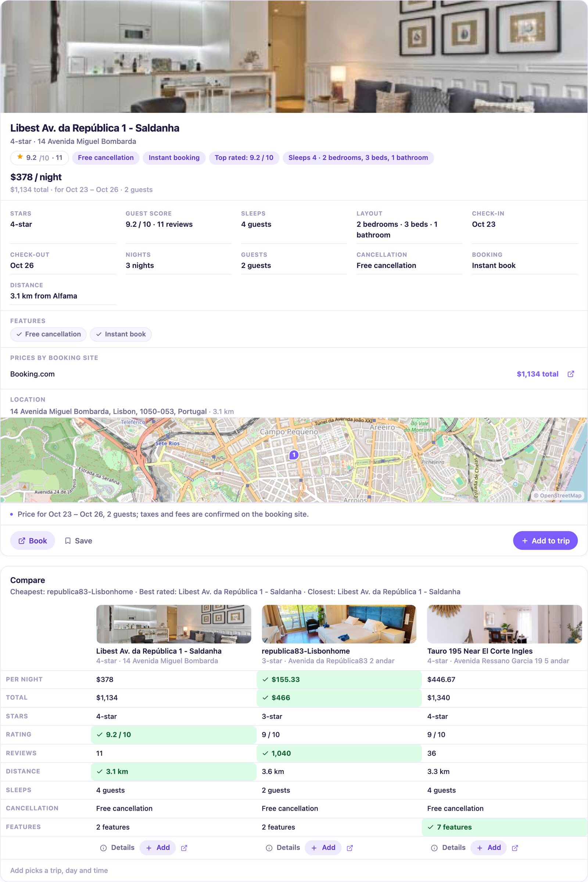Click the Tauro 195 Near El Corte Ingles title
This screenshot has width=588, height=882.
pyautogui.click(x=480, y=651)
